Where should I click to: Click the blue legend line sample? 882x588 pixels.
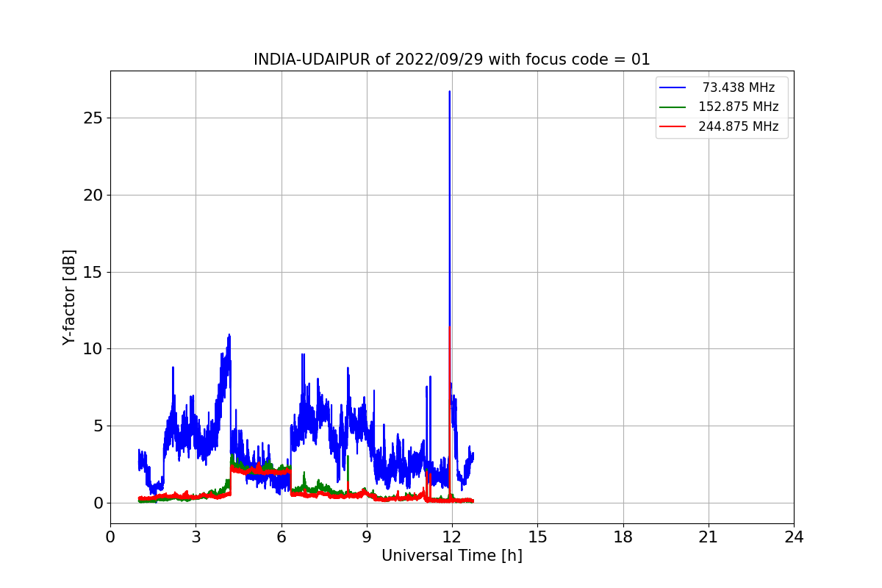tap(673, 87)
